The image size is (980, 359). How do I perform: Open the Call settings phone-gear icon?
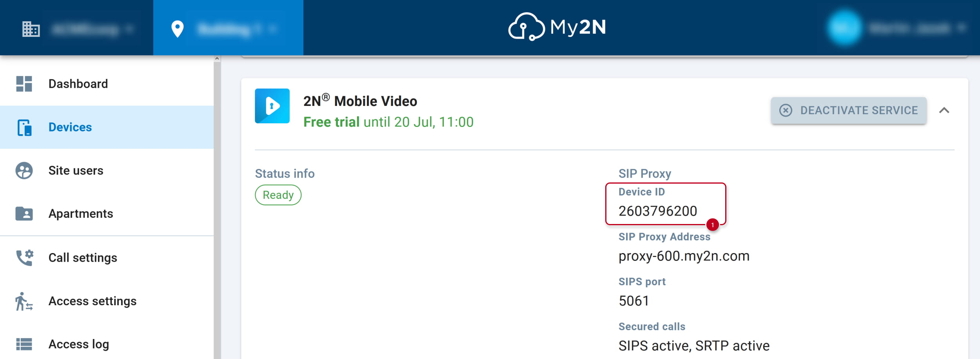(25, 258)
